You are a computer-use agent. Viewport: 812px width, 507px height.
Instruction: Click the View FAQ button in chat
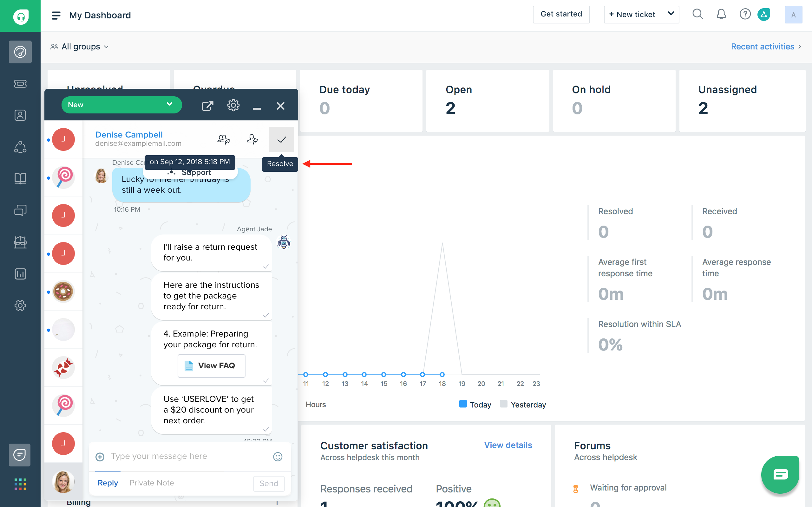coord(211,365)
